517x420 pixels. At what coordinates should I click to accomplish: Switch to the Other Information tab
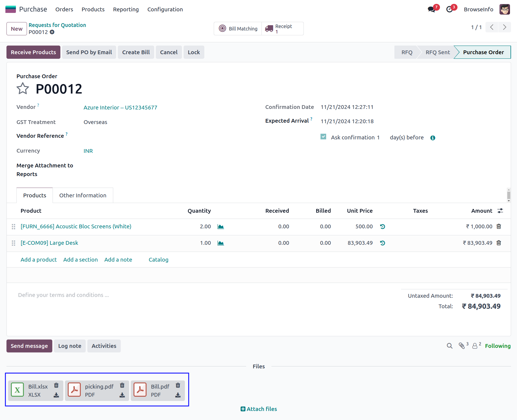(x=83, y=195)
